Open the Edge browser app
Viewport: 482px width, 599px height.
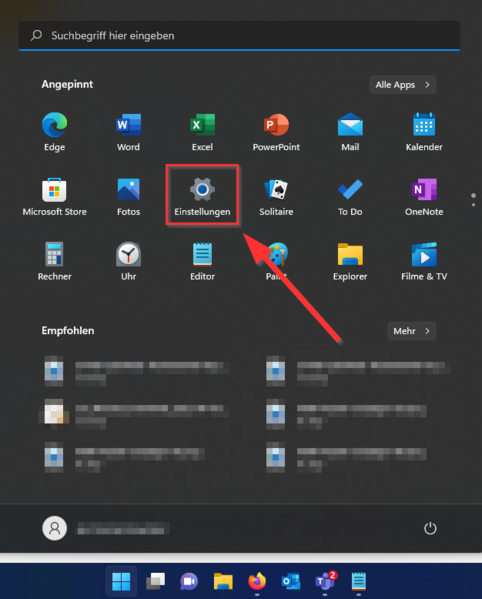(x=54, y=131)
